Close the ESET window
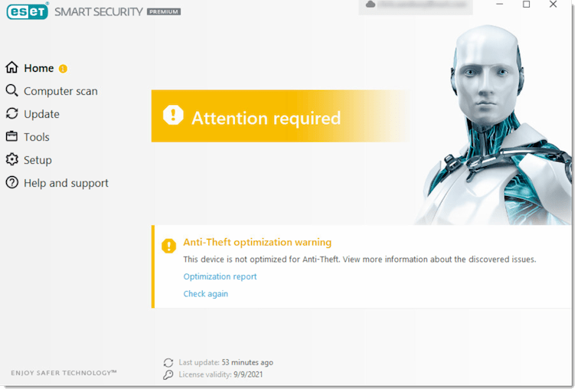Screen dimensions: 578x392 point(553,5)
